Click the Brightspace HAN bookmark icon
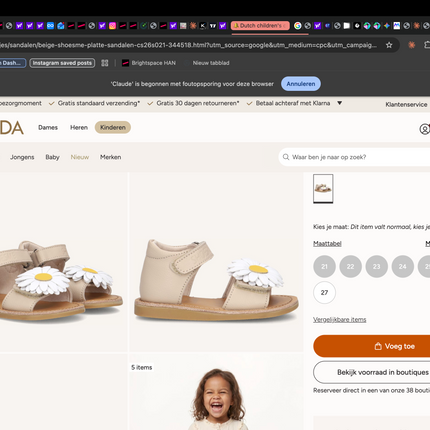The image size is (430, 430). (125, 63)
